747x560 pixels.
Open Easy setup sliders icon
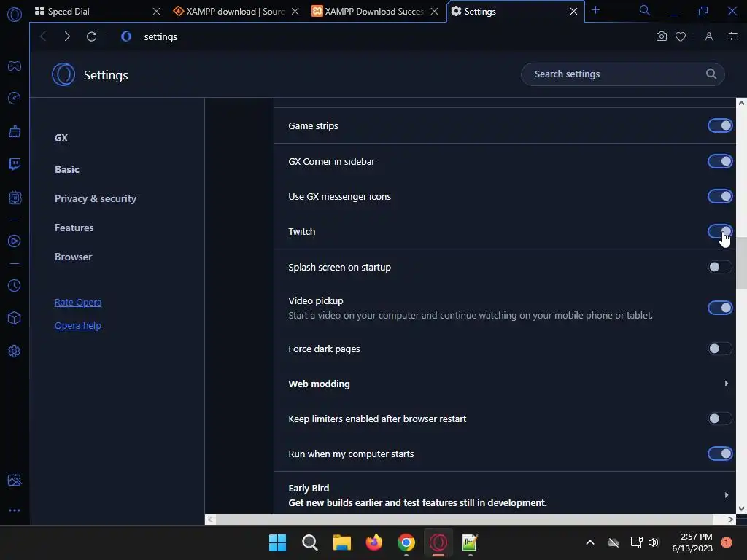click(733, 36)
